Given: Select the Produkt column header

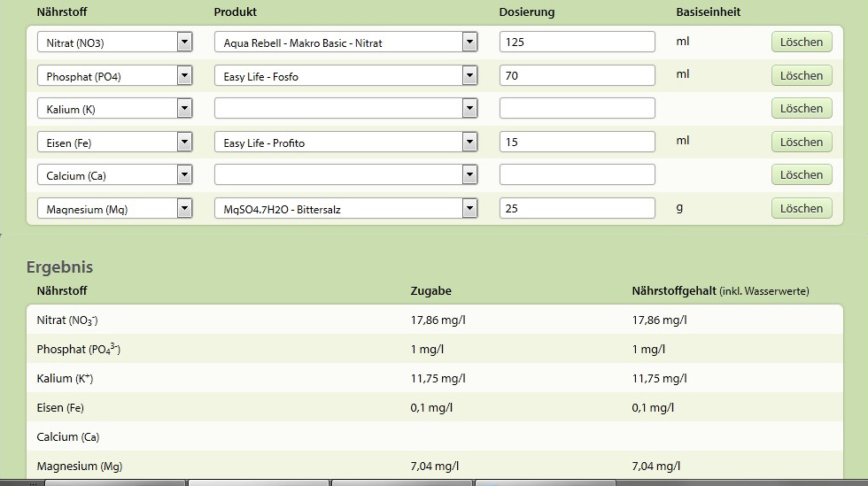Looking at the screenshot, I should coord(236,12).
